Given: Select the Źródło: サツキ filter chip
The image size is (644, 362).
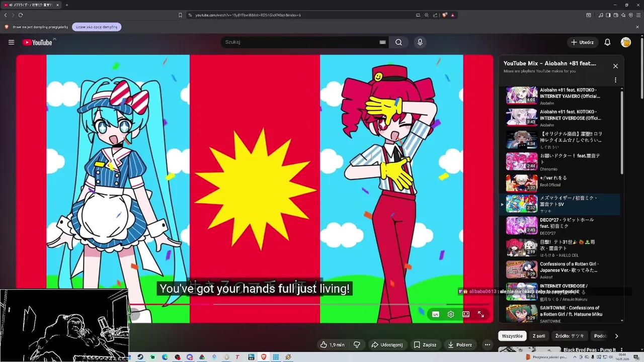Looking at the screenshot, I should coord(570,336).
